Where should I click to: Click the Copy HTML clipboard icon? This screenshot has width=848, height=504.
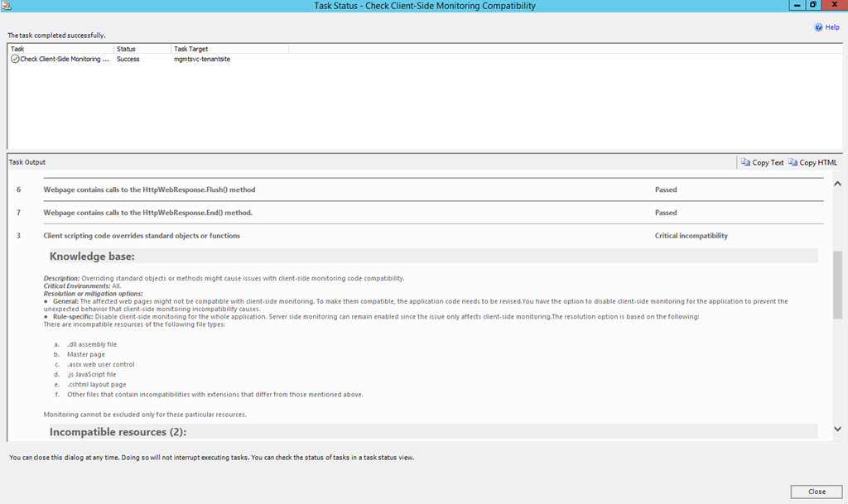click(x=793, y=163)
